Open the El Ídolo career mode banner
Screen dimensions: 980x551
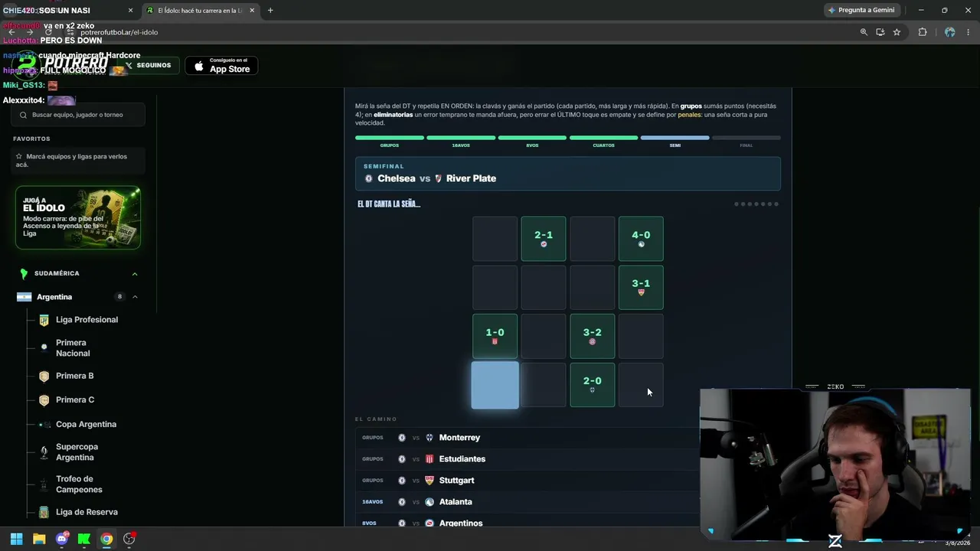click(x=78, y=218)
